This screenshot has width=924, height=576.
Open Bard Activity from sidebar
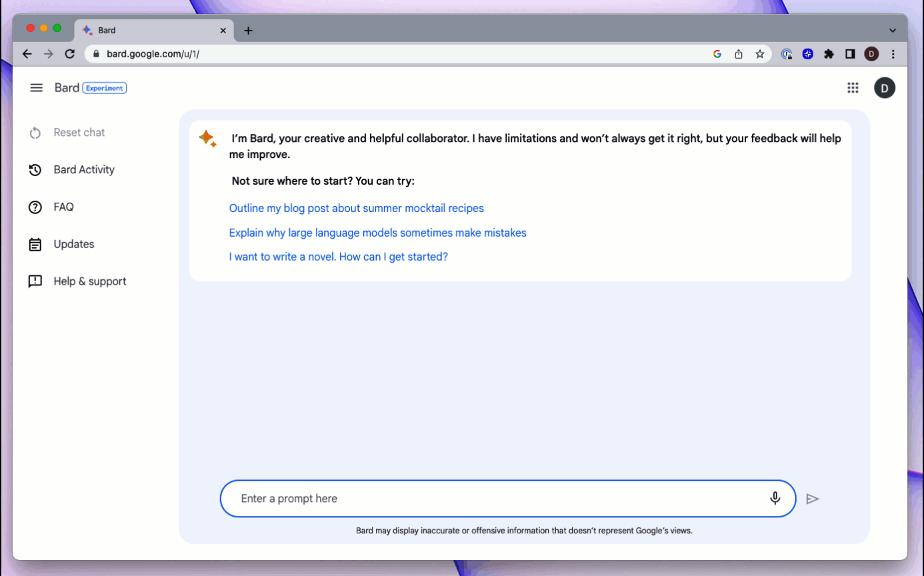84,170
